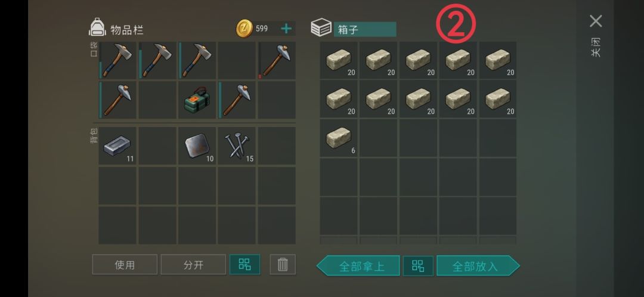This screenshot has height=297, width=644.
Task: Click the gold coin balance 599
Action: tap(262, 29)
